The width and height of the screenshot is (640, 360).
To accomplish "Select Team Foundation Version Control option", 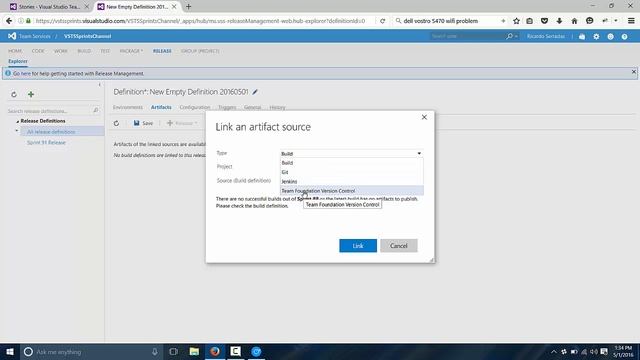I will (x=351, y=191).
